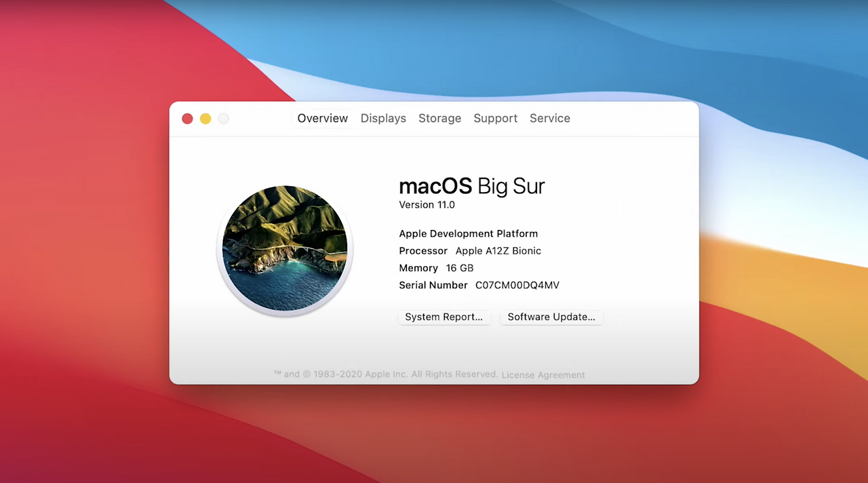Open the Displays tab
The height and width of the screenshot is (483, 868).
click(383, 118)
